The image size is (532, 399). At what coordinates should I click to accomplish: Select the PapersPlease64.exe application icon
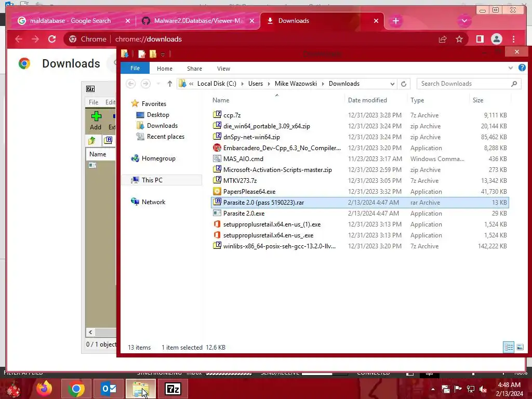coord(217,191)
